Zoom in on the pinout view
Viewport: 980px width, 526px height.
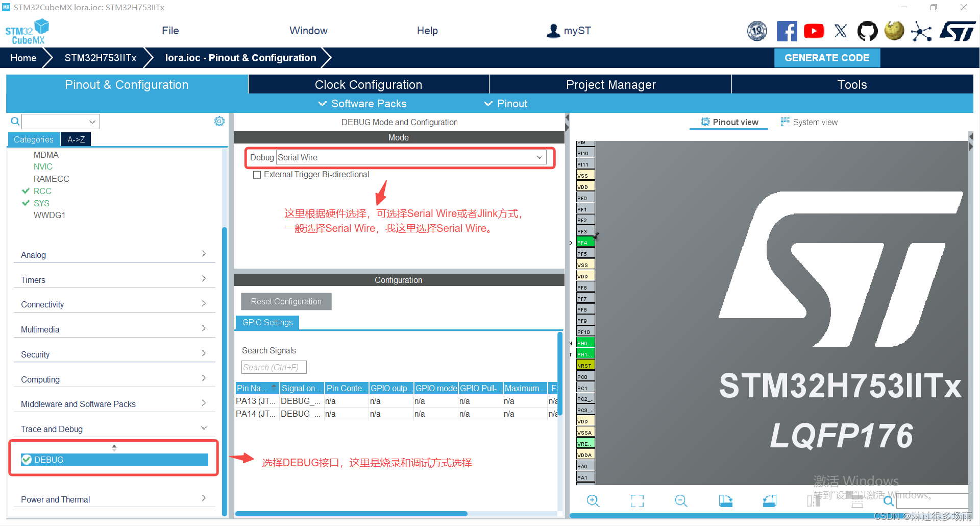(593, 500)
